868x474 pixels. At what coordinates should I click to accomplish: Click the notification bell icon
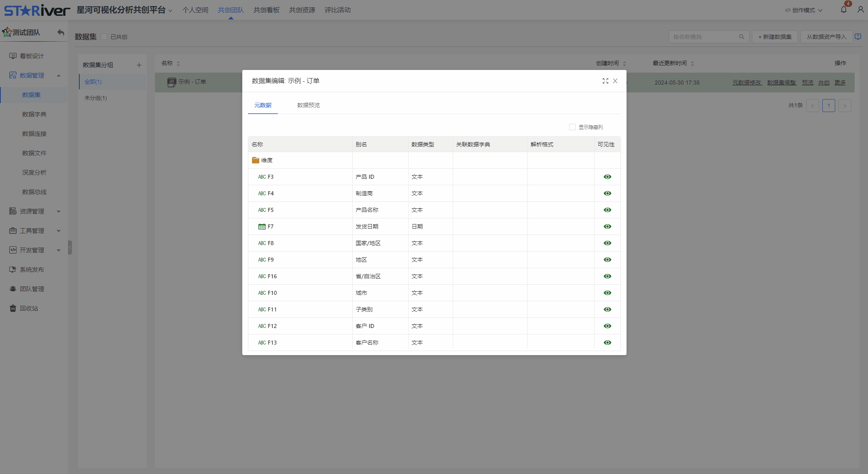click(x=843, y=10)
